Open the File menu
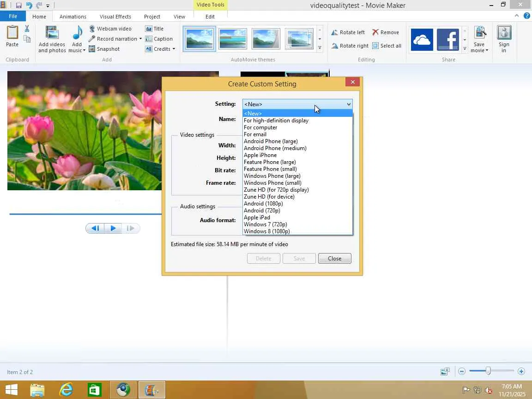The width and height of the screenshot is (532, 399). click(13, 16)
